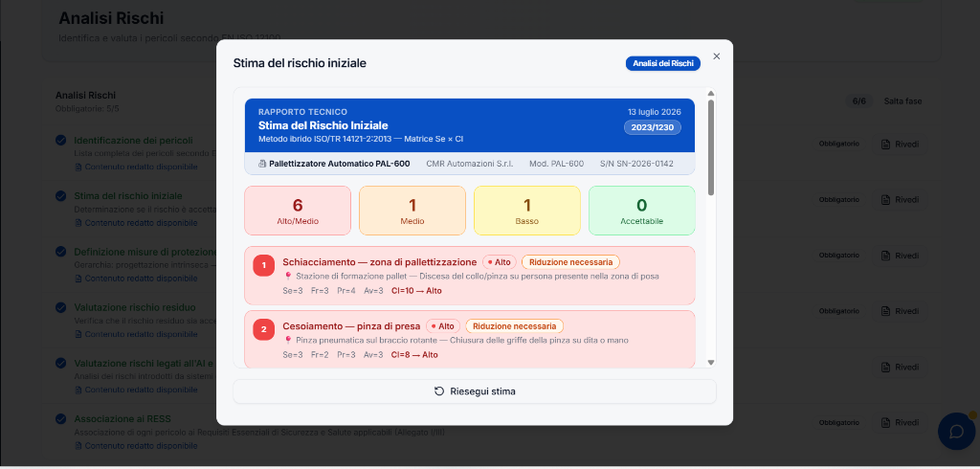
Task: Click Rivedi for Identificazione dei pericoli
Action: tap(900, 145)
